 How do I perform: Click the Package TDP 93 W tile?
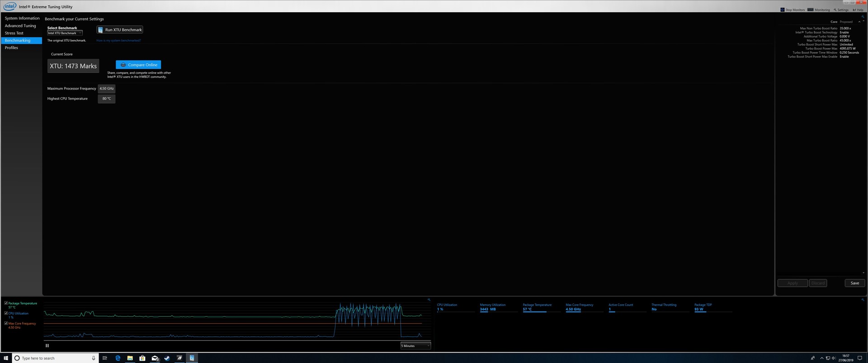tap(714, 307)
